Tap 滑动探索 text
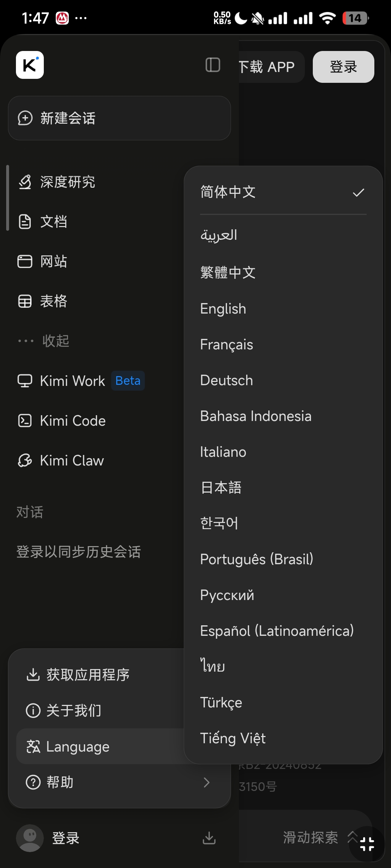 click(x=311, y=838)
